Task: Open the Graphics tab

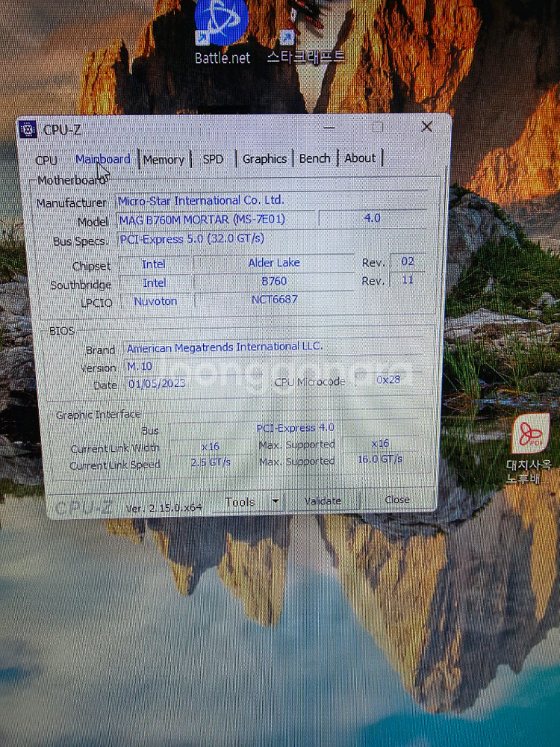Action: pyautogui.click(x=265, y=158)
